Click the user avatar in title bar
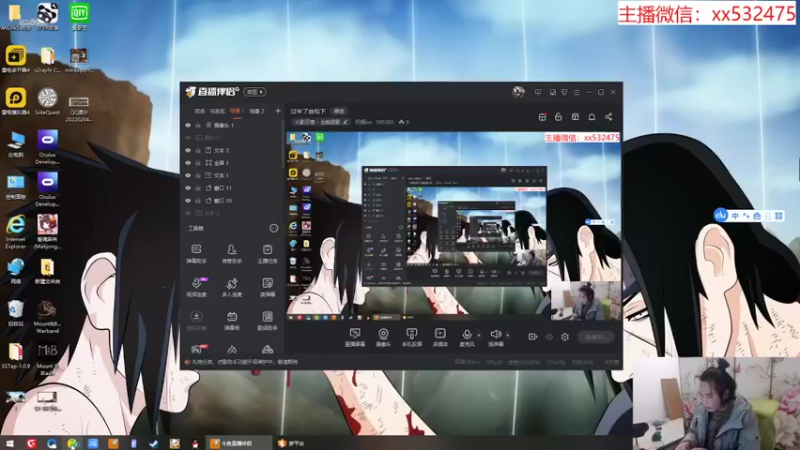 (x=518, y=92)
